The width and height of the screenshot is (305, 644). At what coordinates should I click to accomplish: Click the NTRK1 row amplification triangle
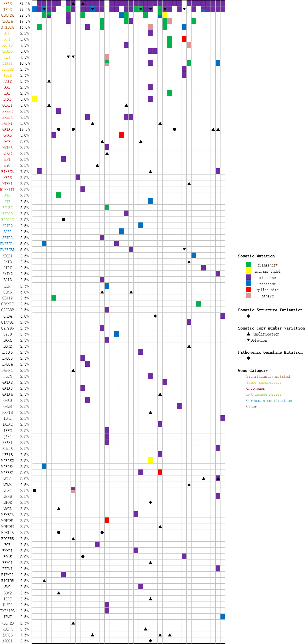pos(189,184)
